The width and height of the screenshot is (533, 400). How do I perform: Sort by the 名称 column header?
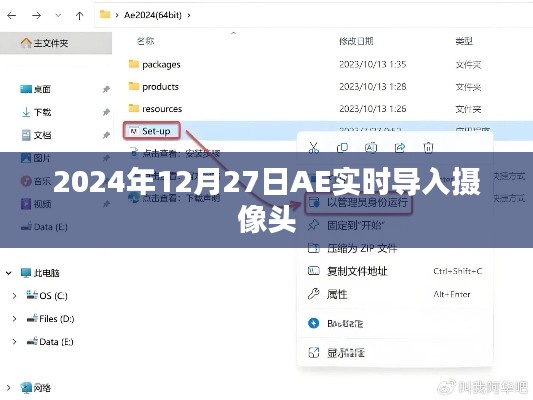pos(145,41)
